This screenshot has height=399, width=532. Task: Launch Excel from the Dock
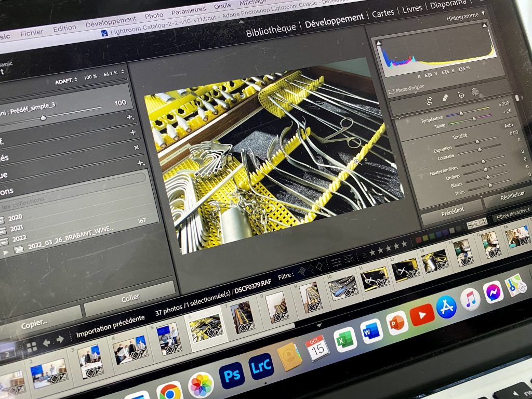click(x=345, y=340)
